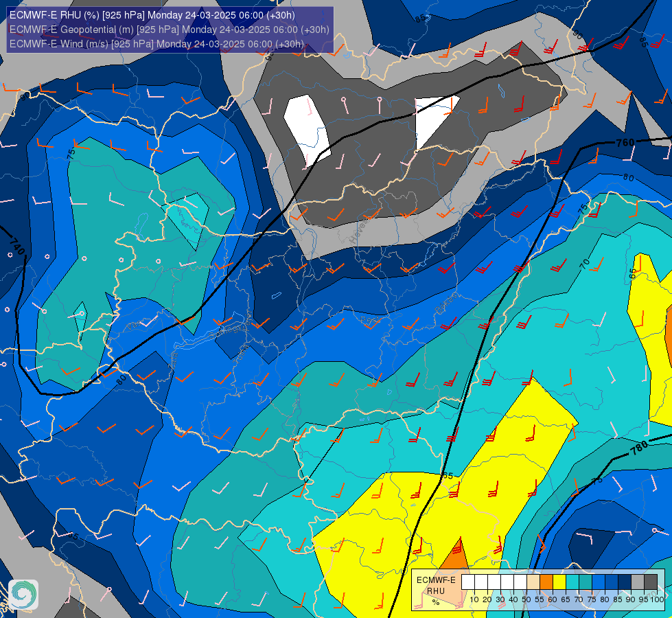The height and width of the screenshot is (618, 672).
Task: Select the ECMWF-E RHU (%) layer title
Action: (x=152, y=15)
